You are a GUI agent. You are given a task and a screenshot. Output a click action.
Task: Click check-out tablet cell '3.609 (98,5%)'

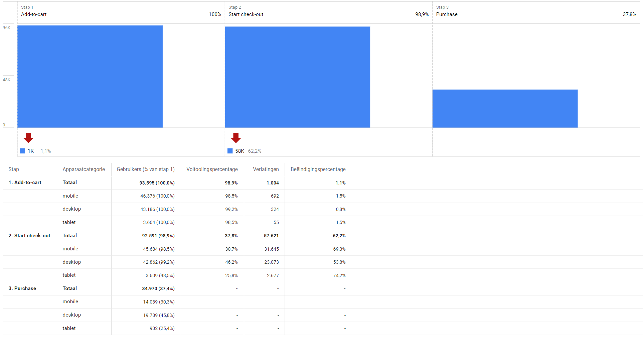(x=160, y=275)
